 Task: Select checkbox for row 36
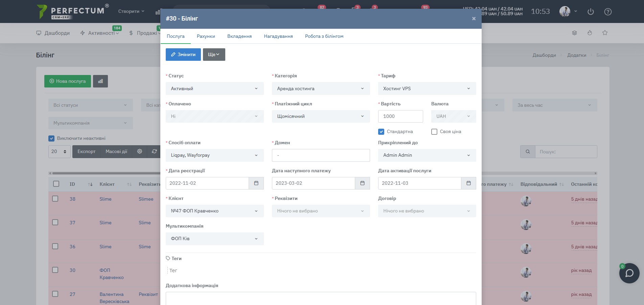55,246
